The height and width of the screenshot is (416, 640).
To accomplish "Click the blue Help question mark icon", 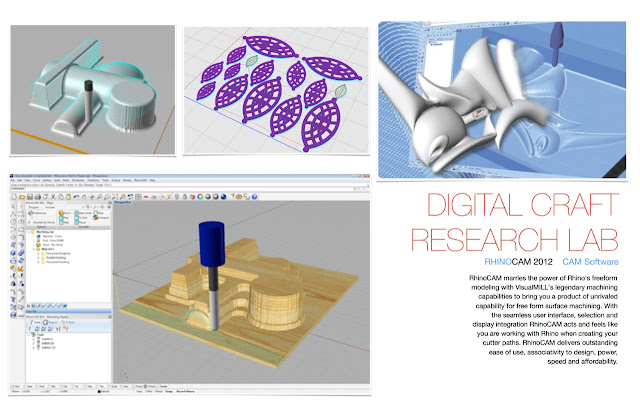I will 254,196.
